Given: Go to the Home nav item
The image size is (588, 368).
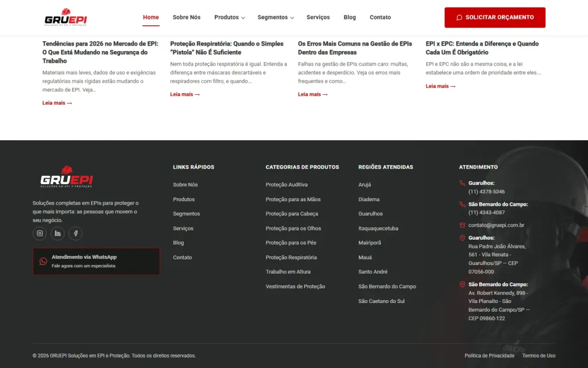Looking at the screenshot, I should (x=151, y=17).
